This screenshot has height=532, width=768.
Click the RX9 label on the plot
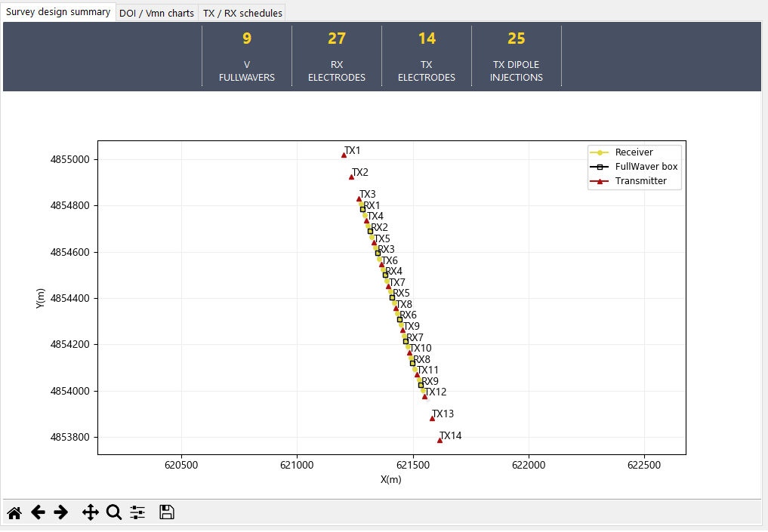pos(430,381)
